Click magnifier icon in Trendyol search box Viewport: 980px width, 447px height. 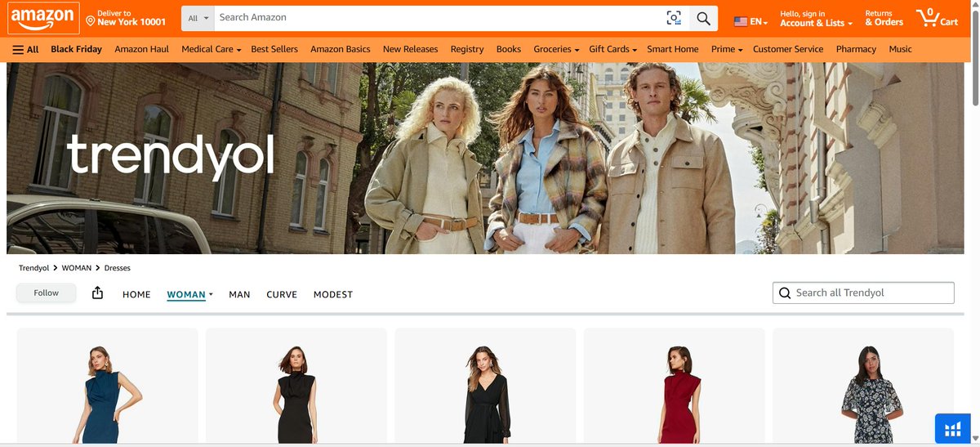point(785,293)
